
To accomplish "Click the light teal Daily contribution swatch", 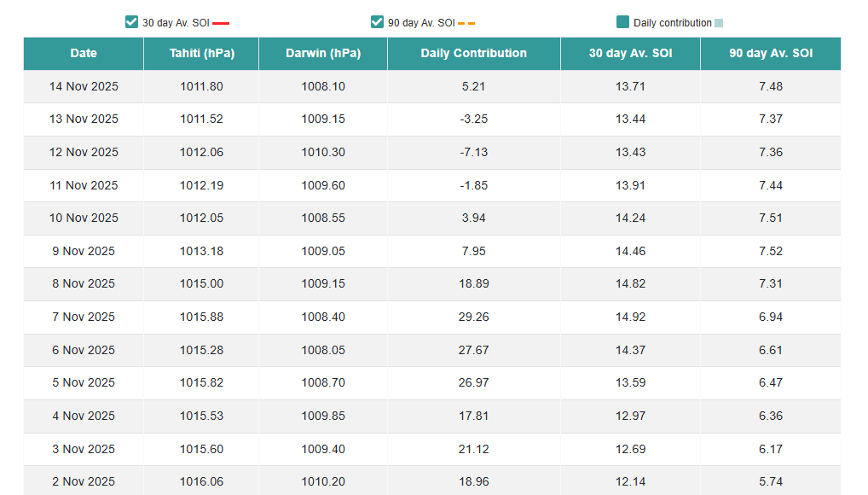I will (x=719, y=23).
